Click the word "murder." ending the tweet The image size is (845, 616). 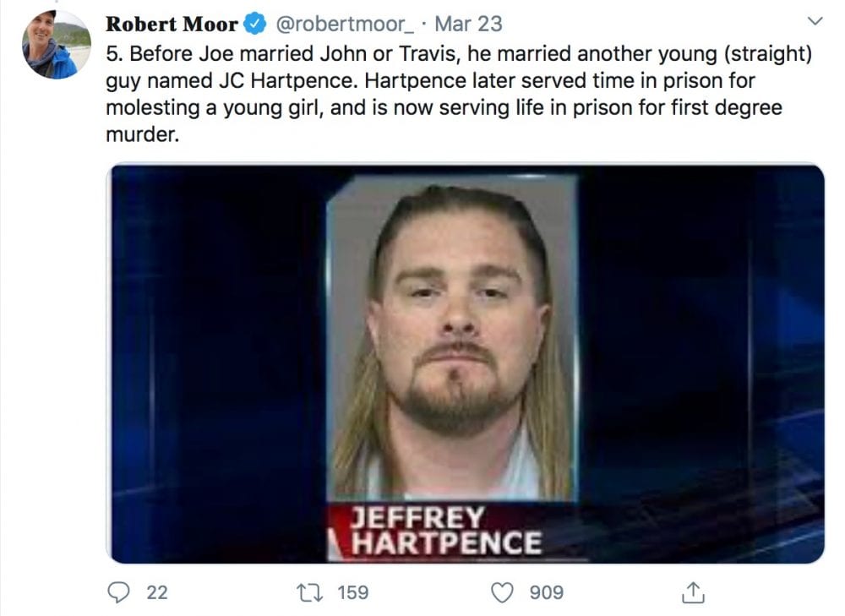tap(142, 134)
